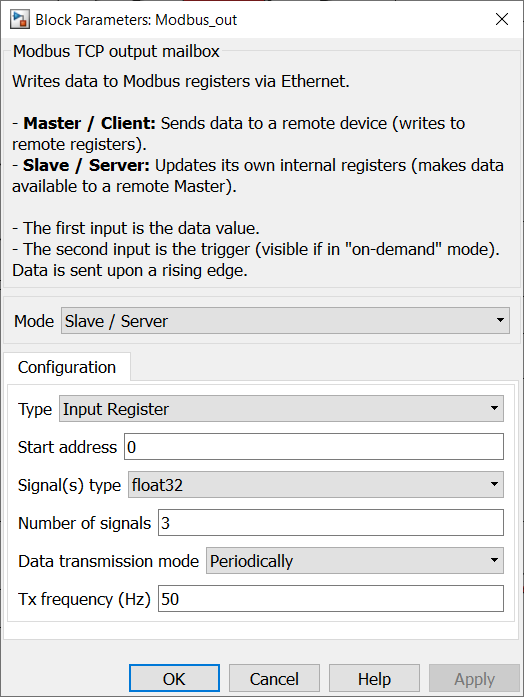This screenshot has width=524, height=697.
Task: Click the arrow beside Input Register
Action: coord(494,408)
